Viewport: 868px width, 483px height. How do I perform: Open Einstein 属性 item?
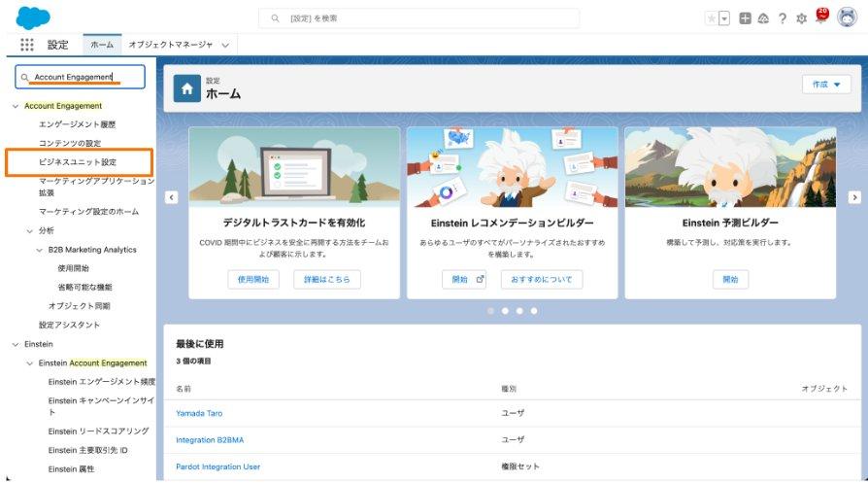click(71, 468)
